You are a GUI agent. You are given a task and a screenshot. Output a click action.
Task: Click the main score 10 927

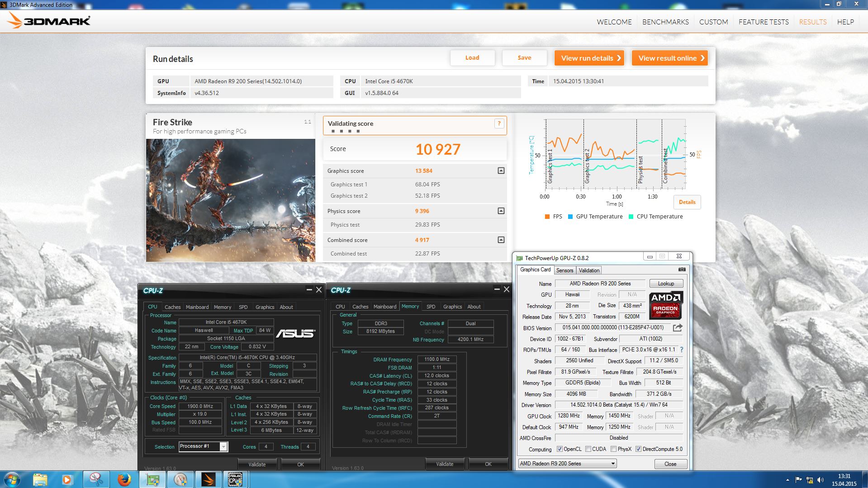pyautogui.click(x=438, y=149)
